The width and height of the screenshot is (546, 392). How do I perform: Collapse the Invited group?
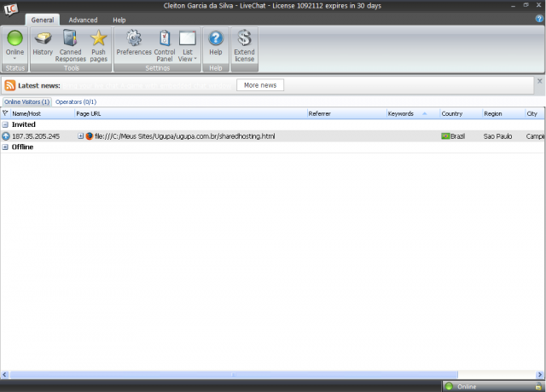(5, 124)
